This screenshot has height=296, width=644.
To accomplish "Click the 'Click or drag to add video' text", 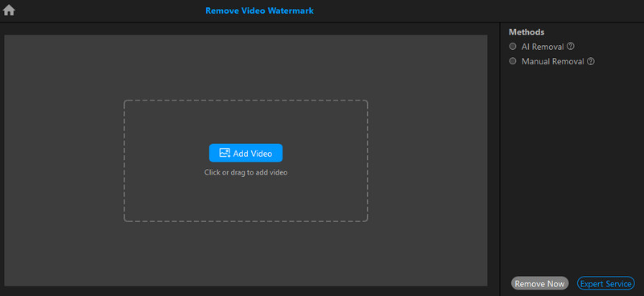I will (x=246, y=172).
